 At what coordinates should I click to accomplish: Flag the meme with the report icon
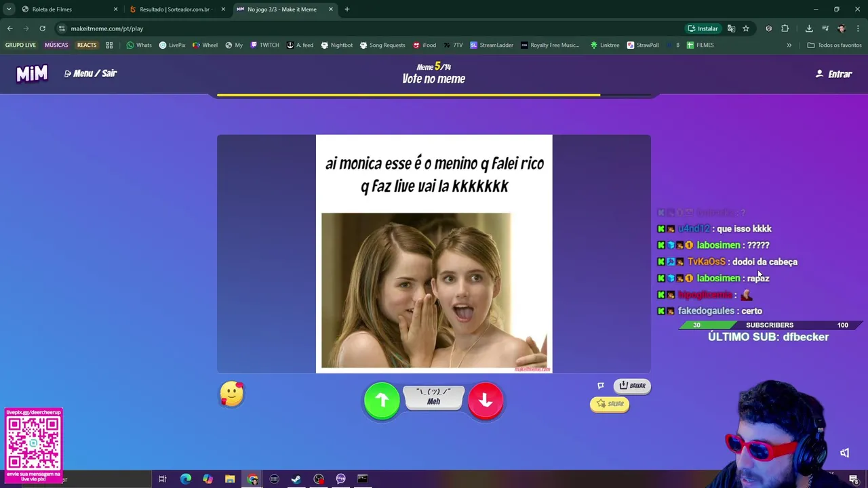pos(600,386)
